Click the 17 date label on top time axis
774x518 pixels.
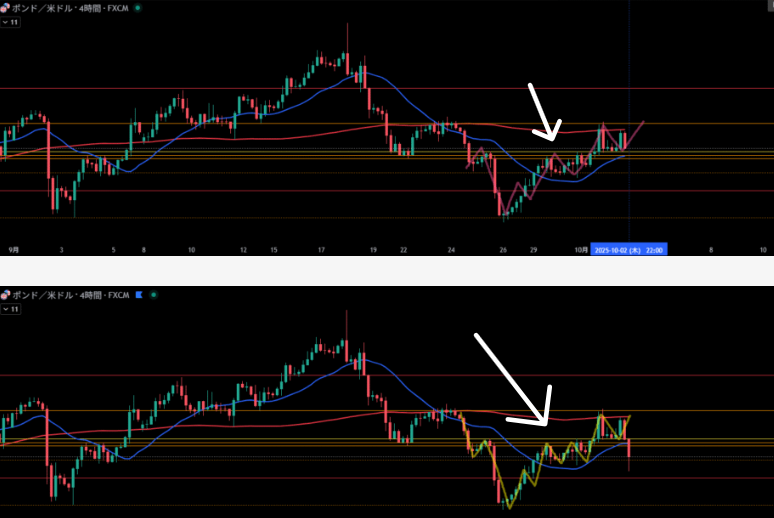pos(320,248)
